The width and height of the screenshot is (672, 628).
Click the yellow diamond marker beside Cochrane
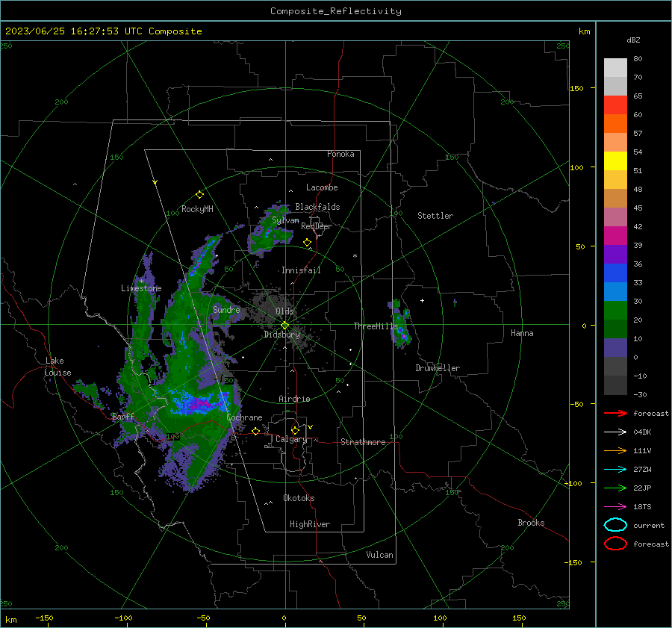coord(255,431)
